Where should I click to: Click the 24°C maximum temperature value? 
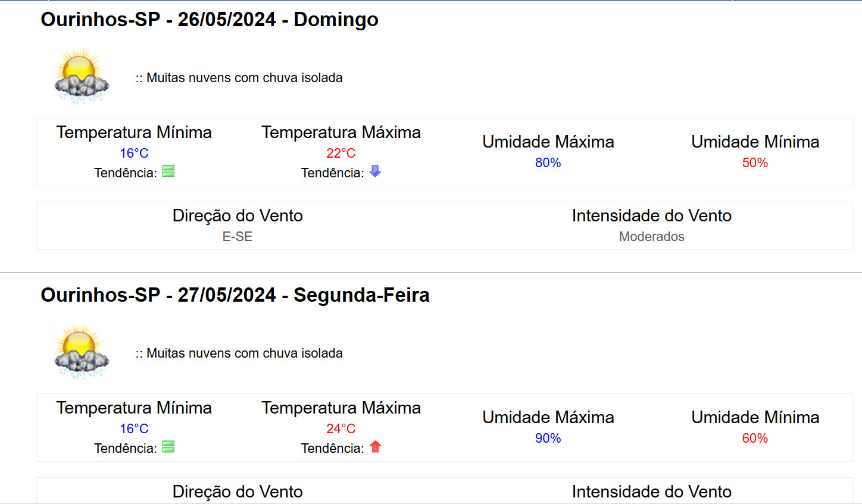click(341, 429)
